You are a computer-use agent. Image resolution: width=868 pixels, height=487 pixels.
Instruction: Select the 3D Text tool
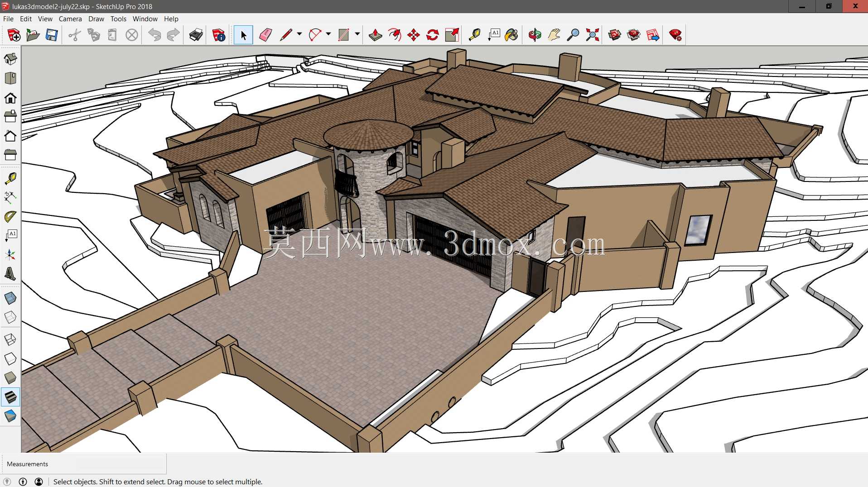pos(10,274)
